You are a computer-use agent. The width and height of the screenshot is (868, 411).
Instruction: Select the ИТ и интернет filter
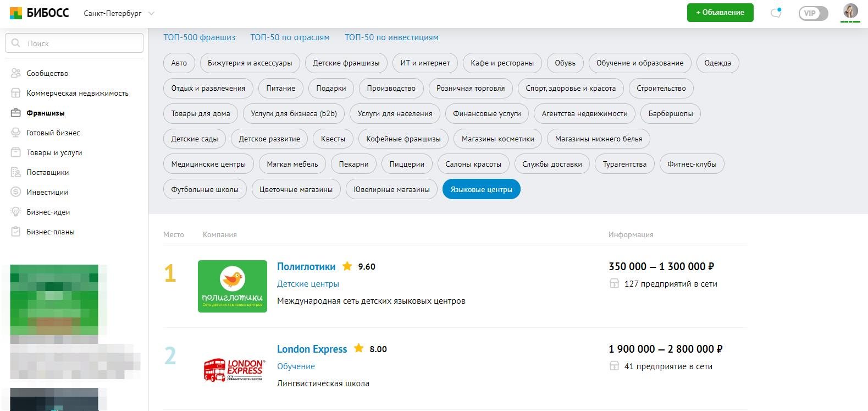tap(425, 63)
